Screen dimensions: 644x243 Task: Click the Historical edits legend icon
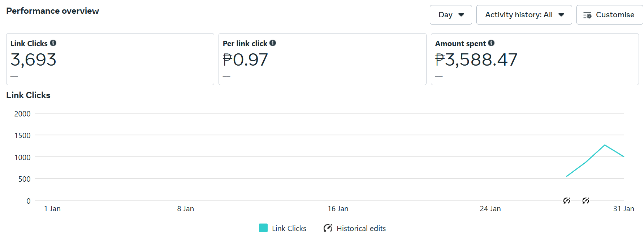pos(328,228)
